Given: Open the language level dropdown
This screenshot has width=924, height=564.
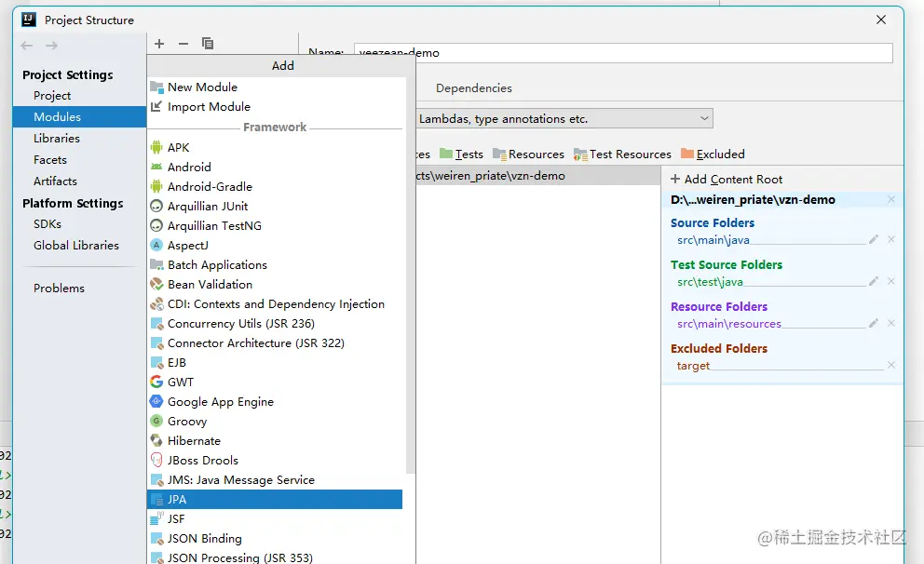Looking at the screenshot, I should pyautogui.click(x=564, y=118).
